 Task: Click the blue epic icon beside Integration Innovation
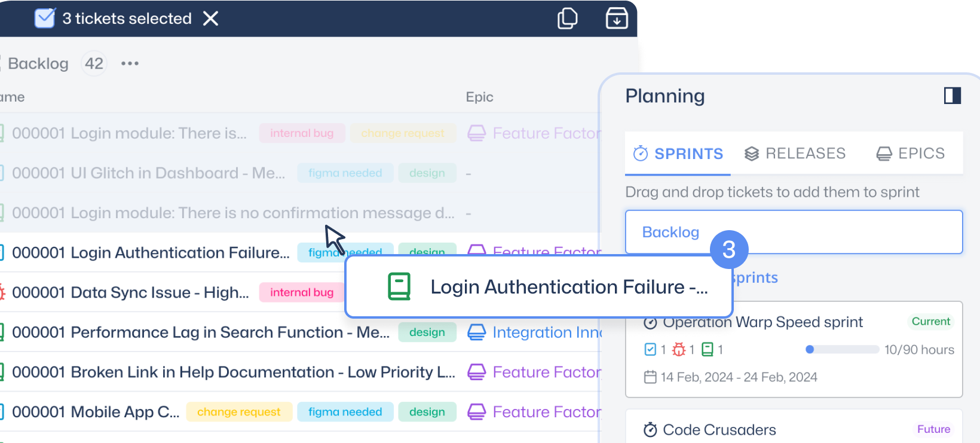(476, 332)
